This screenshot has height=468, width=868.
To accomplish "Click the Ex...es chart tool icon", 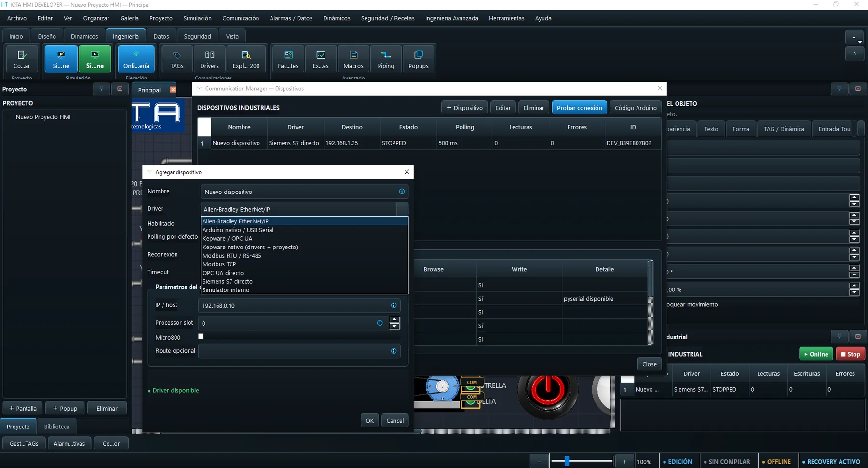I will tap(321, 59).
